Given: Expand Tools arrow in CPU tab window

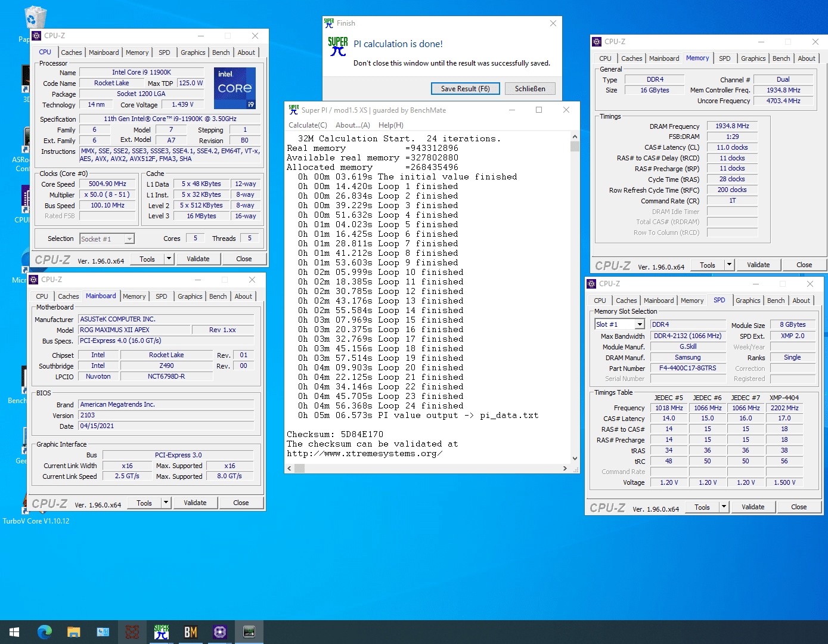Looking at the screenshot, I should pyautogui.click(x=169, y=259).
